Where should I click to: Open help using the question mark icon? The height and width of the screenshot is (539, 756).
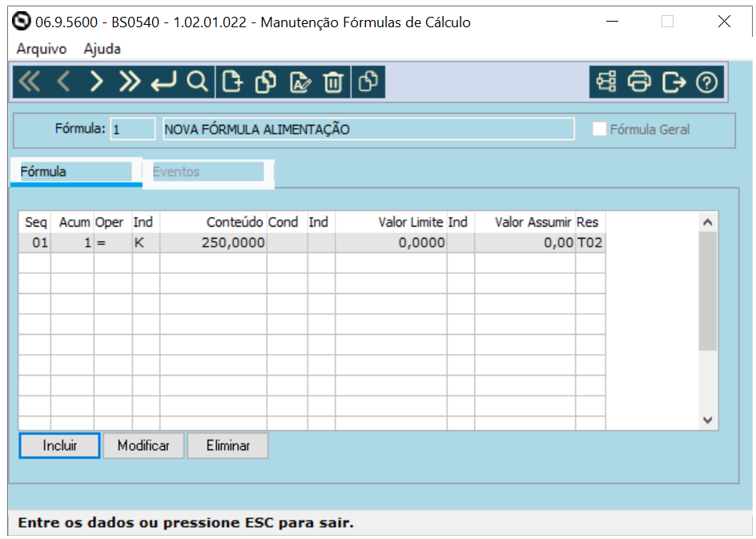706,81
